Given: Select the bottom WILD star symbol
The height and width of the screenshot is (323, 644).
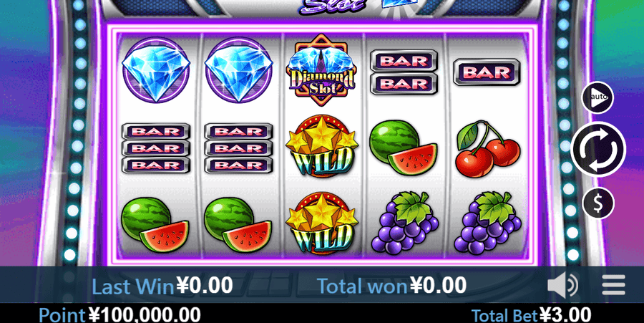Looking at the screenshot, I should tap(321, 222).
